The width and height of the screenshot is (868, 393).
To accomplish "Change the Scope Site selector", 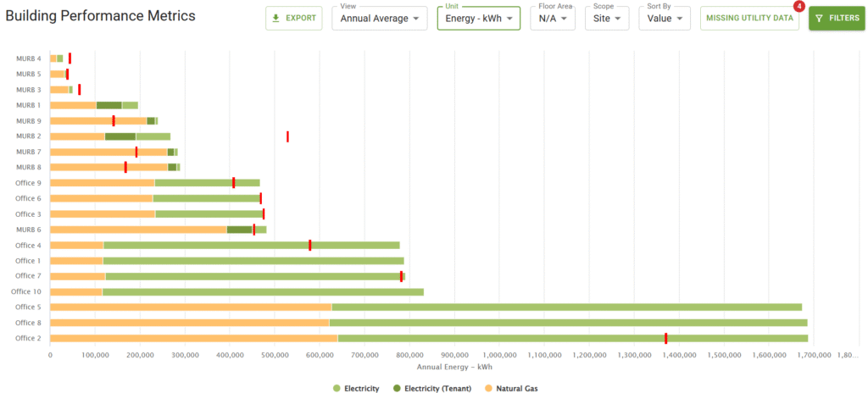I will (x=606, y=18).
